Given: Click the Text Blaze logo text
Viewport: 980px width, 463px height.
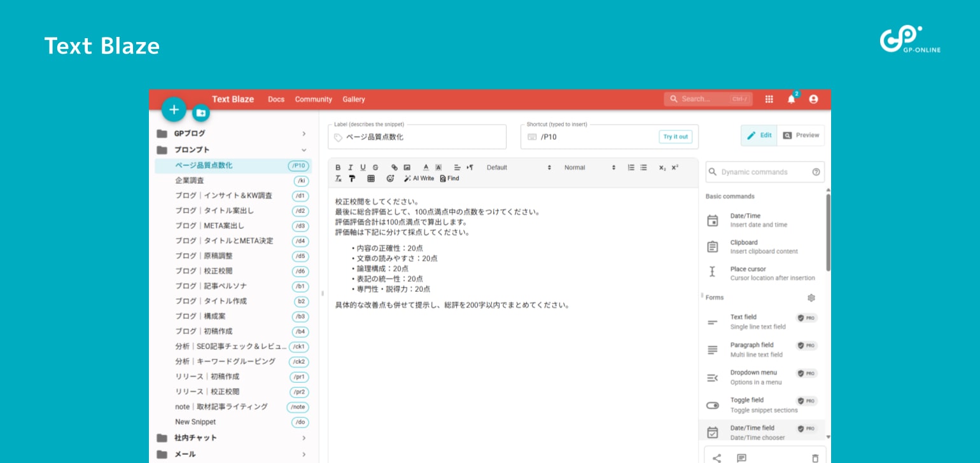Looking at the screenshot, I should (233, 99).
